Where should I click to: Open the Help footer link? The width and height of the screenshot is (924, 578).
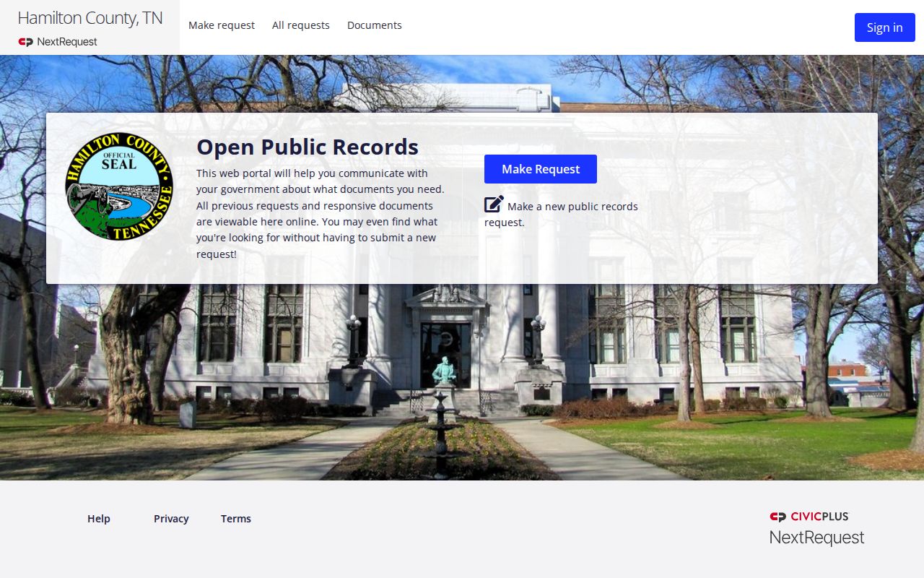point(99,519)
